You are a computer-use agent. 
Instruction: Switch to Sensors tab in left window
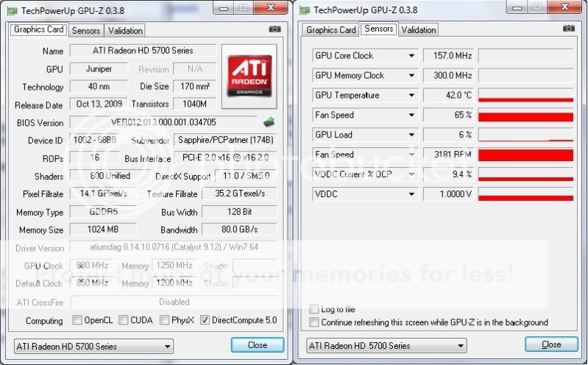click(x=85, y=31)
